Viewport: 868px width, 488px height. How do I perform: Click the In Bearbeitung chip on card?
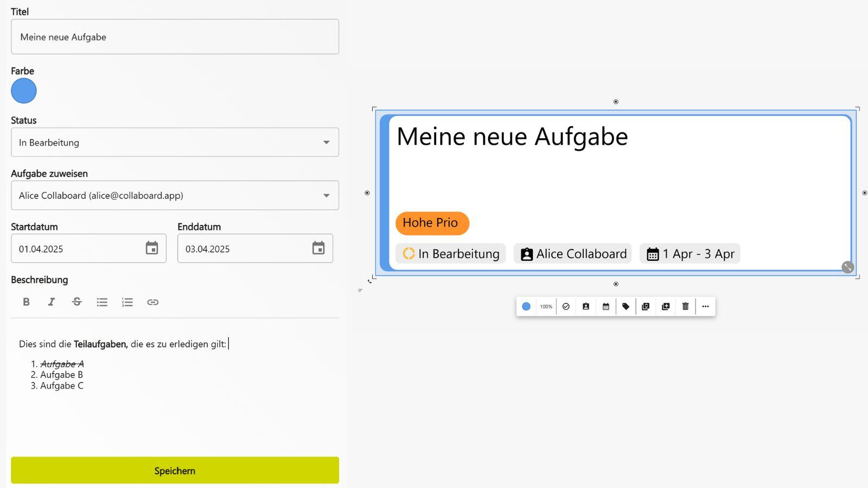pos(451,254)
